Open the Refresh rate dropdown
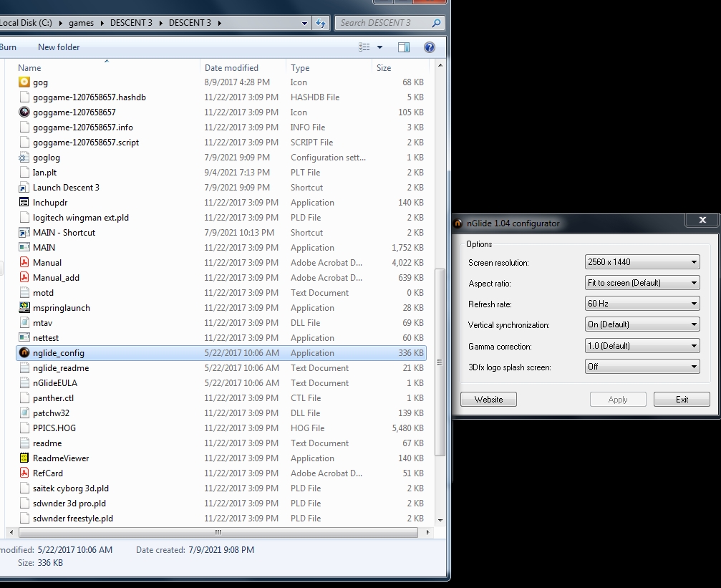The height and width of the screenshot is (588, 721). point(642,303)
